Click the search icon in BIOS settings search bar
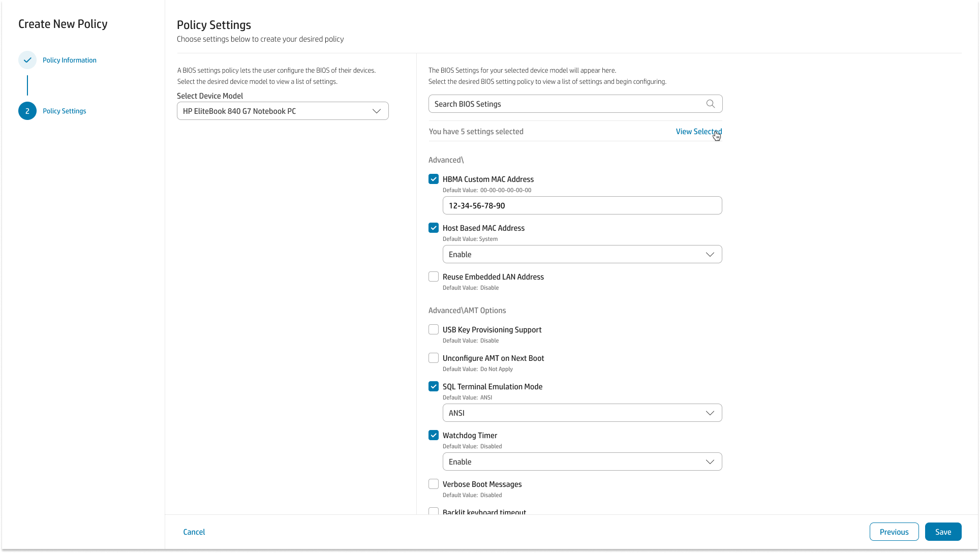980x553 pixels. (x=711, y=103)
